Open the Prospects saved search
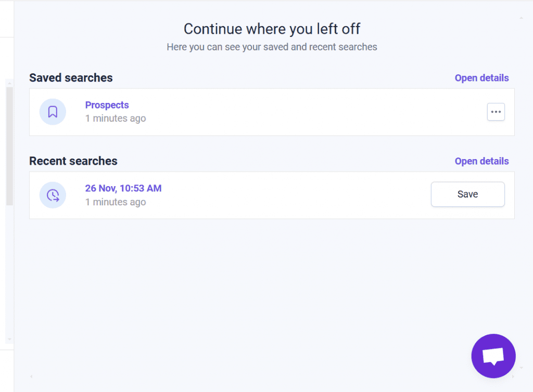533x392 pixels. coord(107,105)
